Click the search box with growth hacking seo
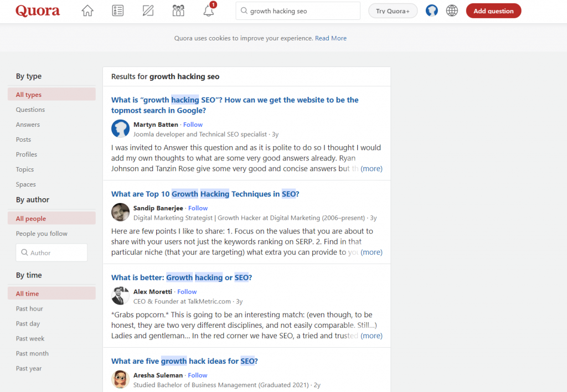This screenshot has height=392, width=567. [297, 11]
